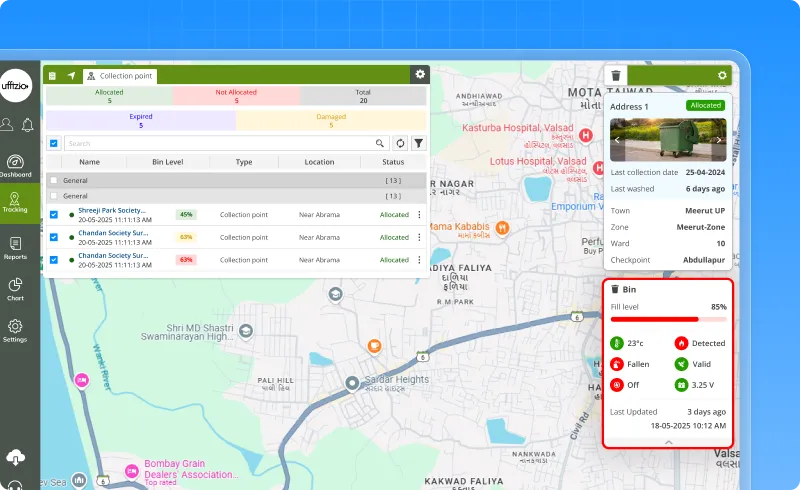Open the Reports section in sidebar
Viewport: 800px width, 490px height.
click(15, 248)
